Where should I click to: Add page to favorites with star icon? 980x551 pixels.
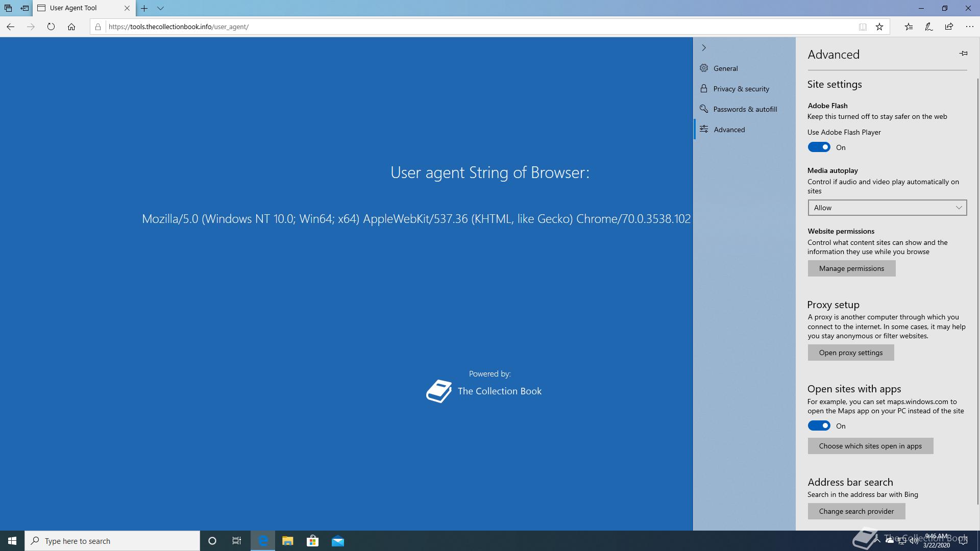click(879, 27)
